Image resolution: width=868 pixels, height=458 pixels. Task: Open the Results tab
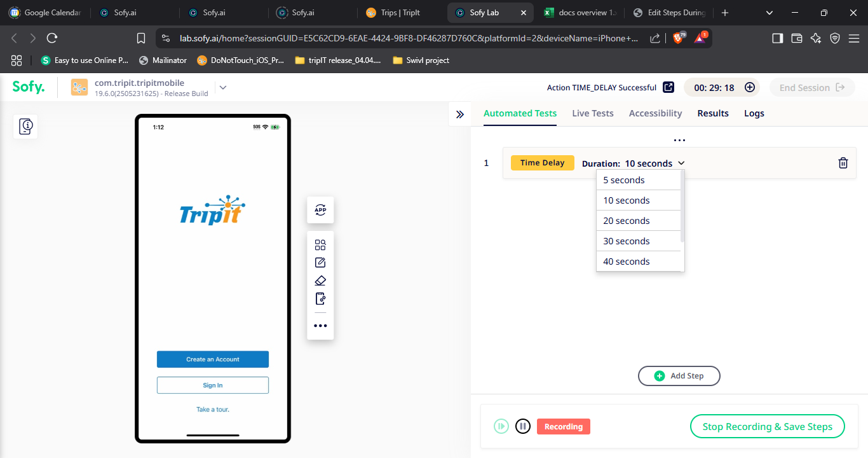pyautogui.click(x=713, y=113)
